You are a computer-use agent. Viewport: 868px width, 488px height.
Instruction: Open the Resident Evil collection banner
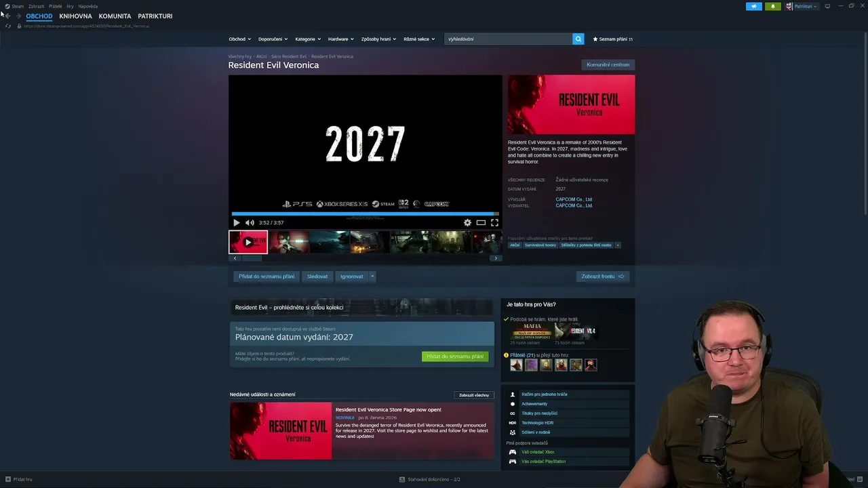click(x=362, y=308)
